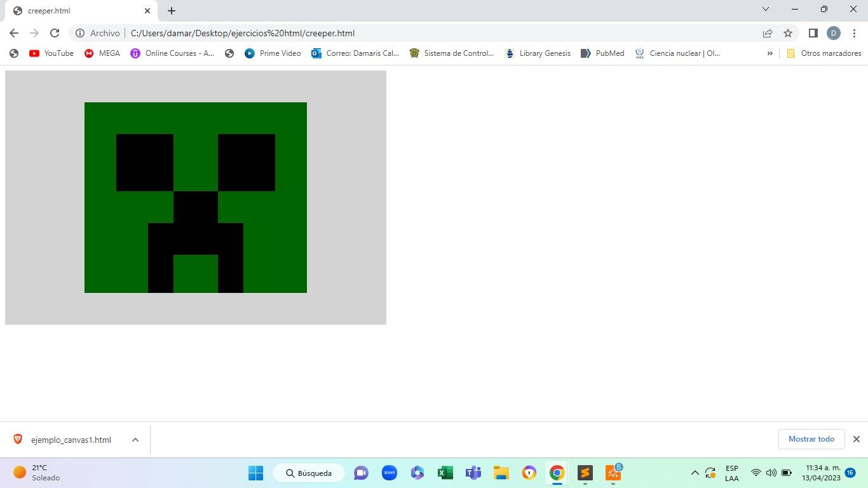Viewport: 868px width, 488px height.
Task: Open Sistema de Control bookmark
Action: click(x=452, y=53)
